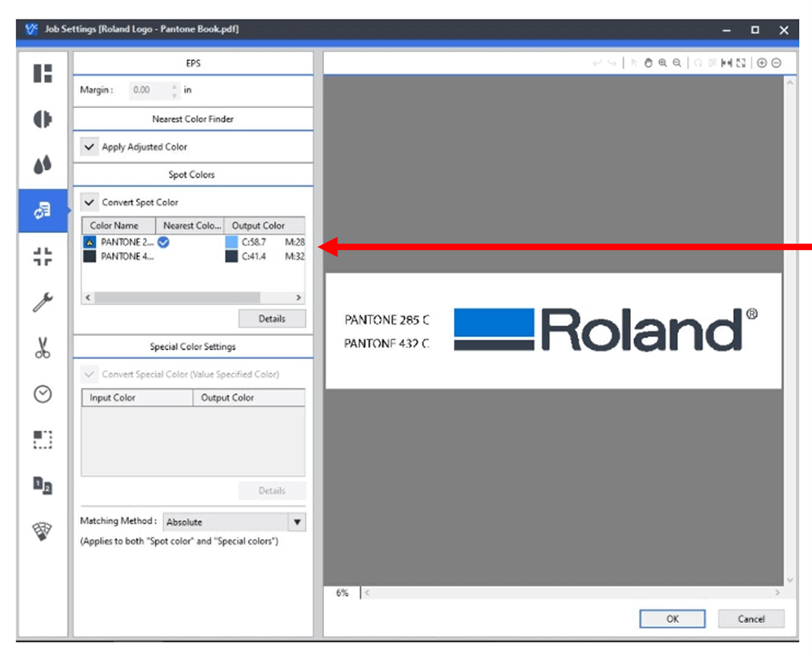Click the spot color list scroll right arrow
This screenshot has height=655, width=812.
coord(299,297)
